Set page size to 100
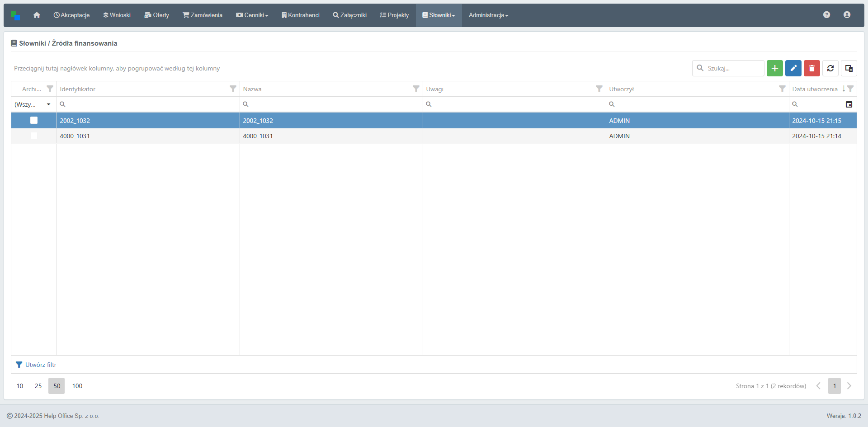 tap(77, 386)
